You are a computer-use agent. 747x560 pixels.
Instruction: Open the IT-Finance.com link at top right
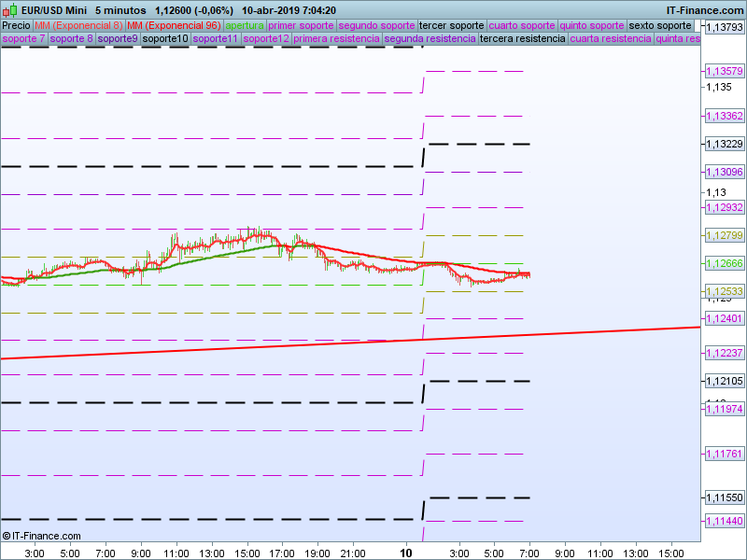[703, 9]
